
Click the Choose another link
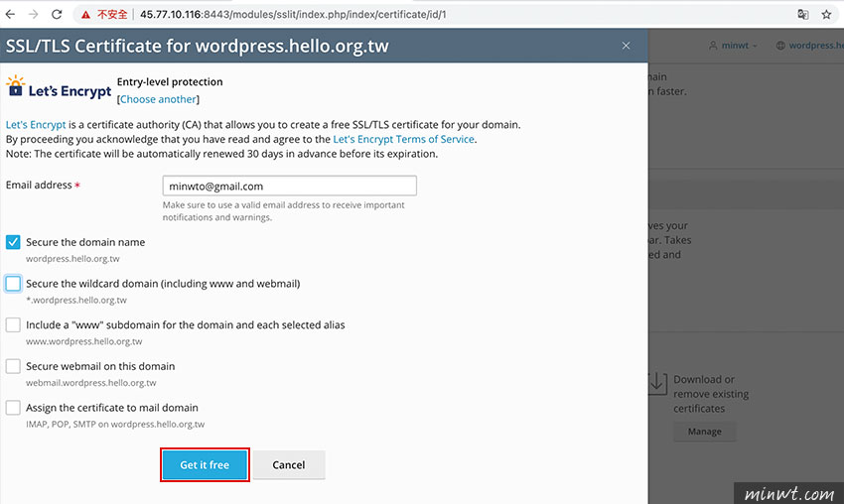(158, 99)
